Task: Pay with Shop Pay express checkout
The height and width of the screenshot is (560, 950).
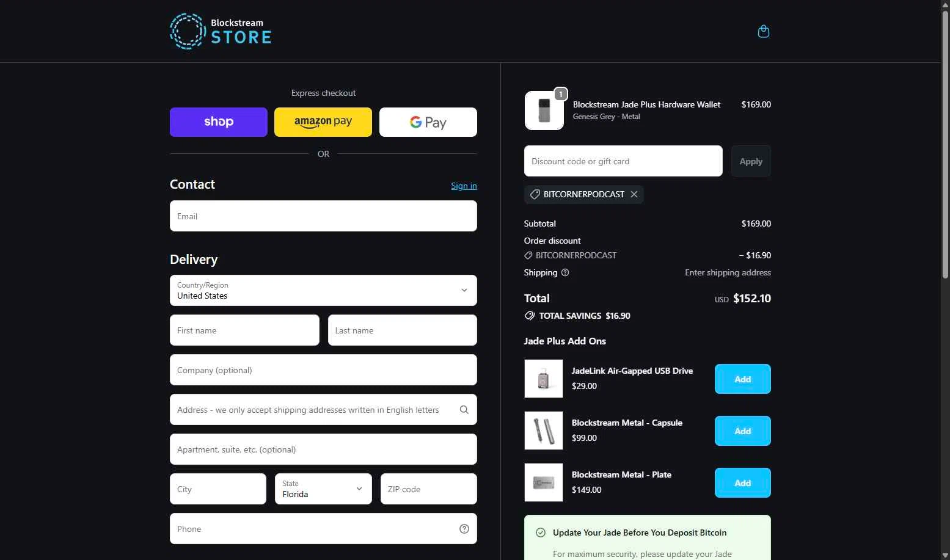Action: tap(219, 122)
